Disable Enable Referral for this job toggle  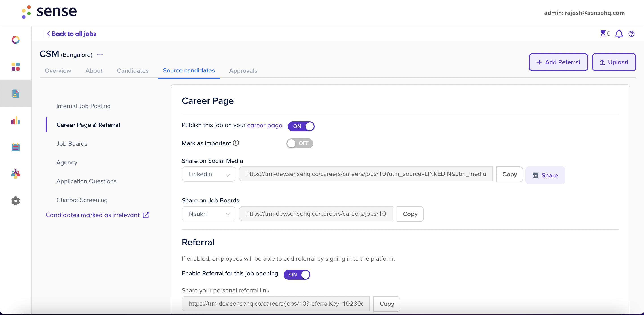pyautogui.click(x=297, y=275)
